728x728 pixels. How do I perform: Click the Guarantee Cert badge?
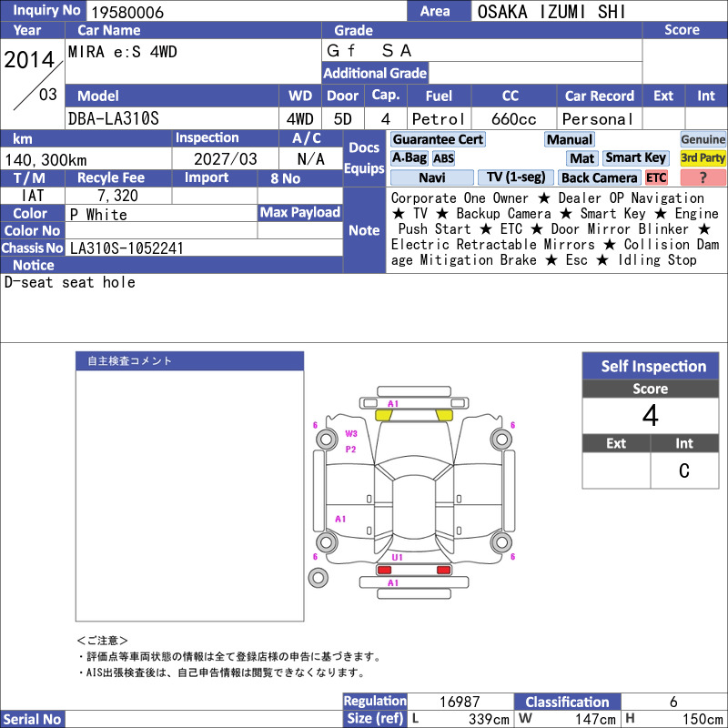(x=438, y=139)
